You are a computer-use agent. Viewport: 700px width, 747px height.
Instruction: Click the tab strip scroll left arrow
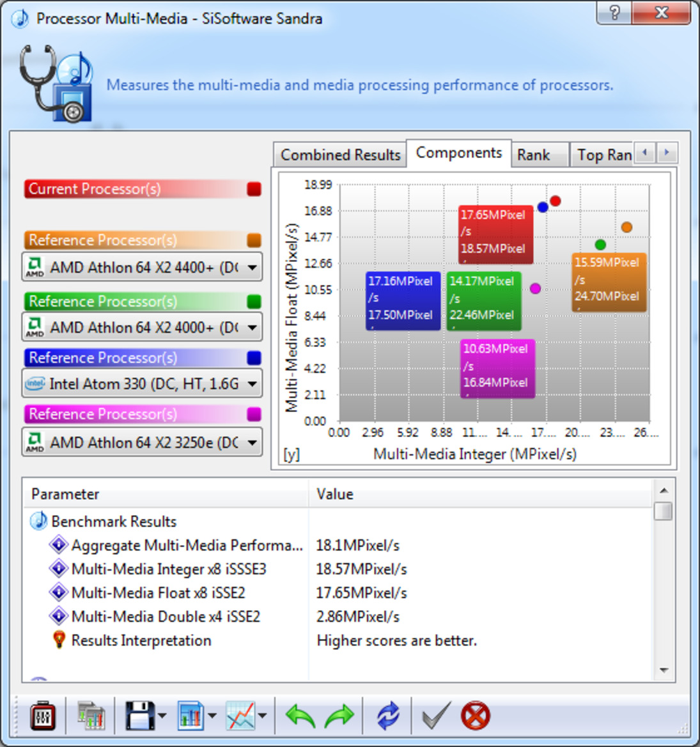click(x=645, y=153)
